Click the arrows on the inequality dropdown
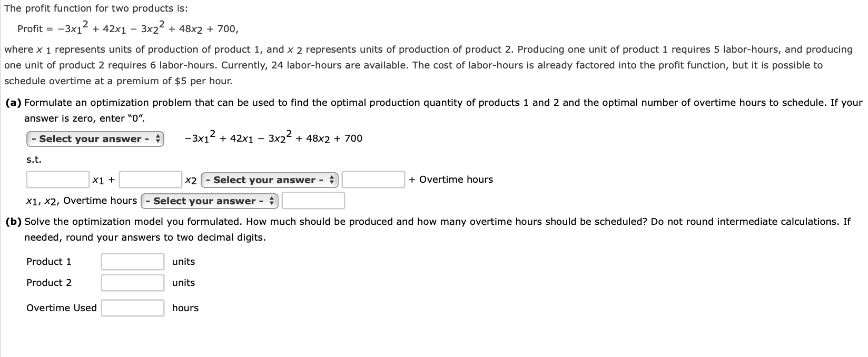This screenshot has width=868, height=357. click(331, 180)
